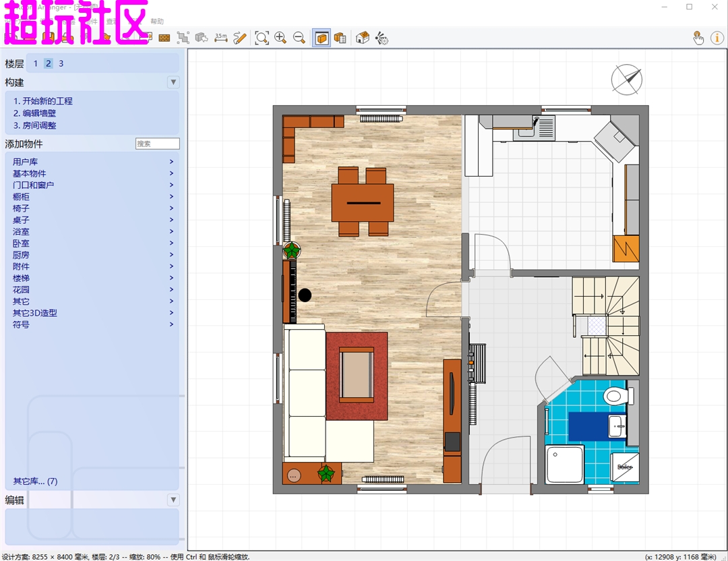Click the room resize tool icon
Screen dimensions: 728x561
(x=183, y=38)
